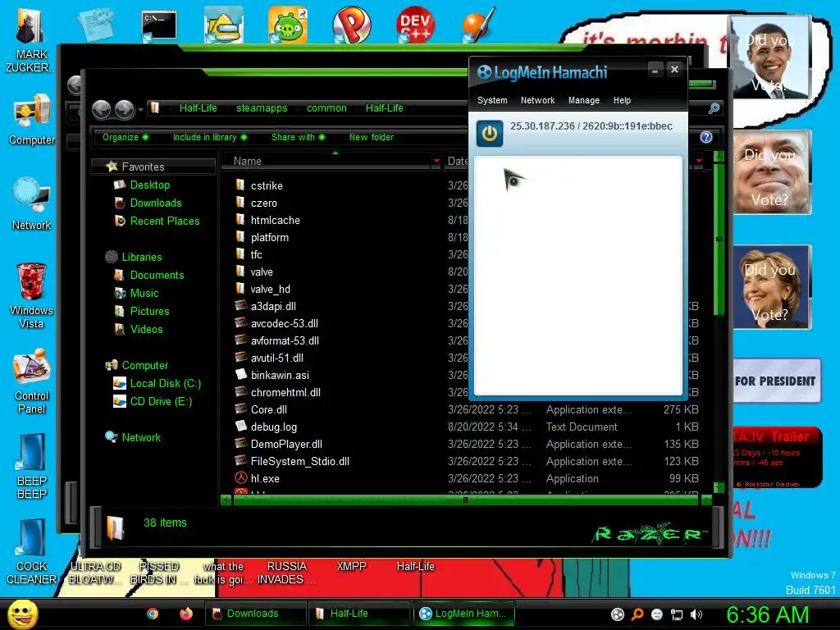Open Videos library in sidebar
Viewport: 840px width, 630px height.
pyautogui.click(x=146, y=330)
